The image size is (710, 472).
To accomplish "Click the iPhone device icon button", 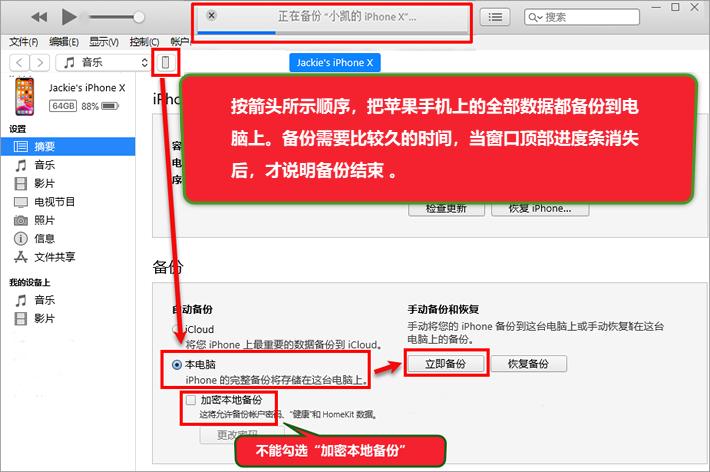I will (x=166, y=62).
